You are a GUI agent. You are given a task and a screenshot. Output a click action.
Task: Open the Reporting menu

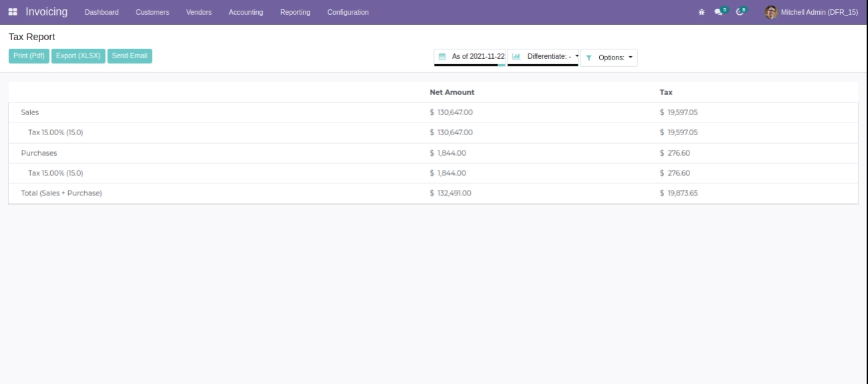tap(295, 12)
